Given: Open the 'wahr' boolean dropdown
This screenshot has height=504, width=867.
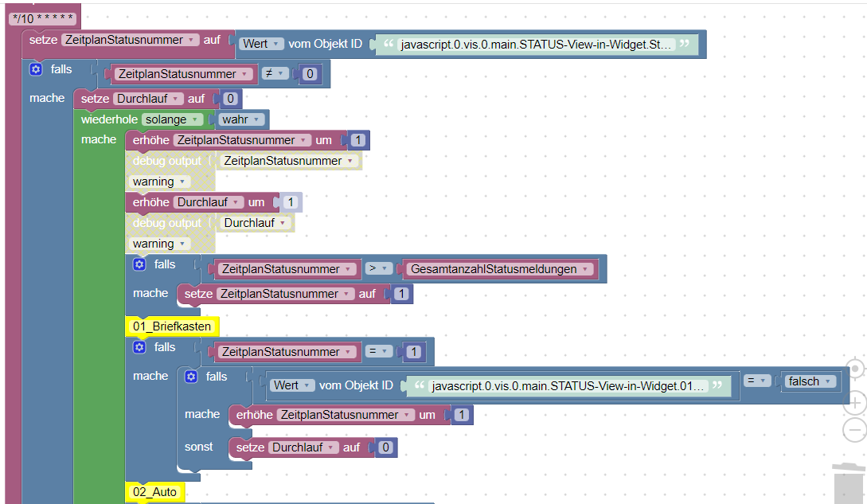Looking at the screenshot, I should (x=240, y=119).
